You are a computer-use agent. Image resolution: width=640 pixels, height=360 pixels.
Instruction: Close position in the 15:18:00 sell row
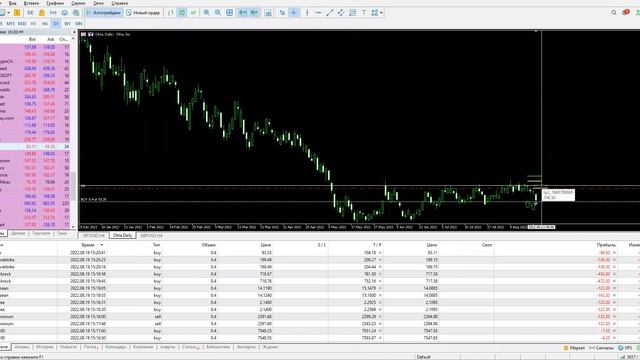click(614, 316)
